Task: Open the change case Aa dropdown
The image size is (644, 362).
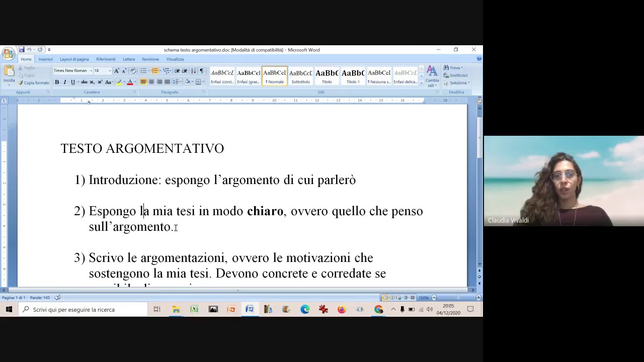Action: (109, 82)
